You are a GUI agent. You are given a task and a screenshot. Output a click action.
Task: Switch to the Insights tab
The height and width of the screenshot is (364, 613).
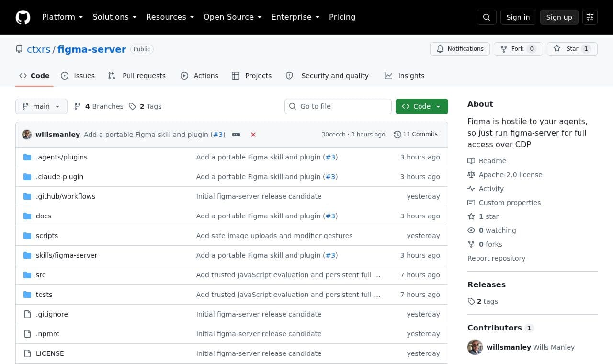(x=405, y=76)
